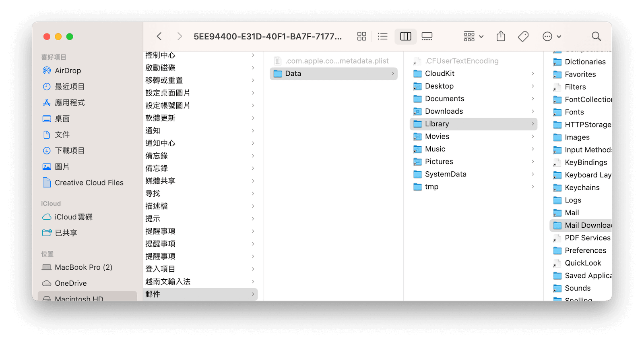Click the 應用程式 sidebar icon

[47, 103]
